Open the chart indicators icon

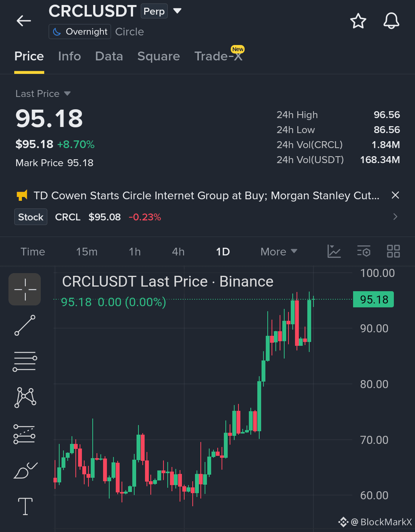click(334, 251)
